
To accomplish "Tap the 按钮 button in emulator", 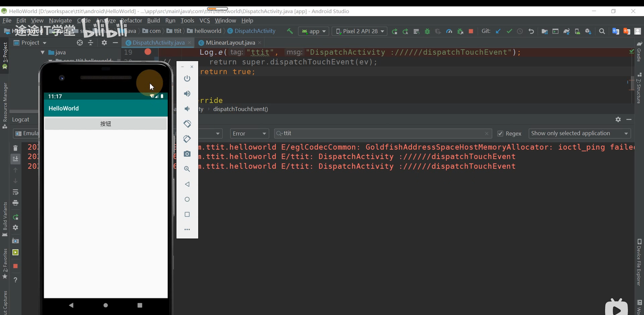I will click(x=106, y=124).
